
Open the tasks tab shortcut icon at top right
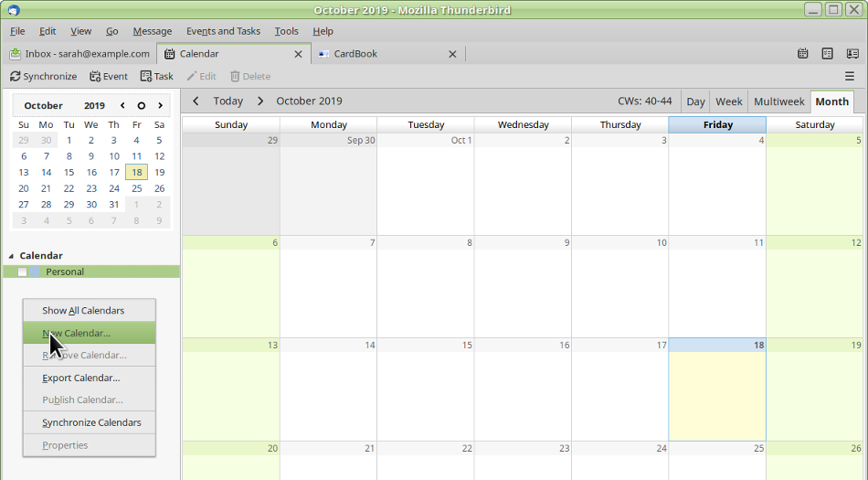click(827, 54)
